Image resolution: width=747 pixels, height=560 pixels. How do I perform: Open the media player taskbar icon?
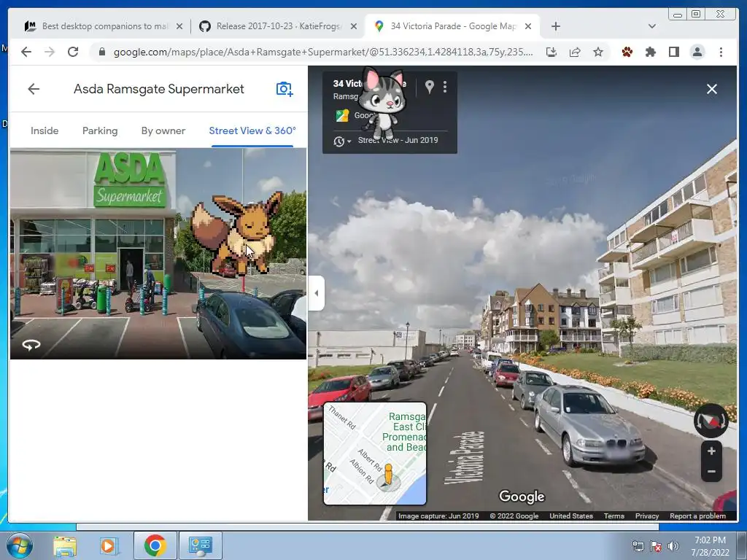[109, 545]
